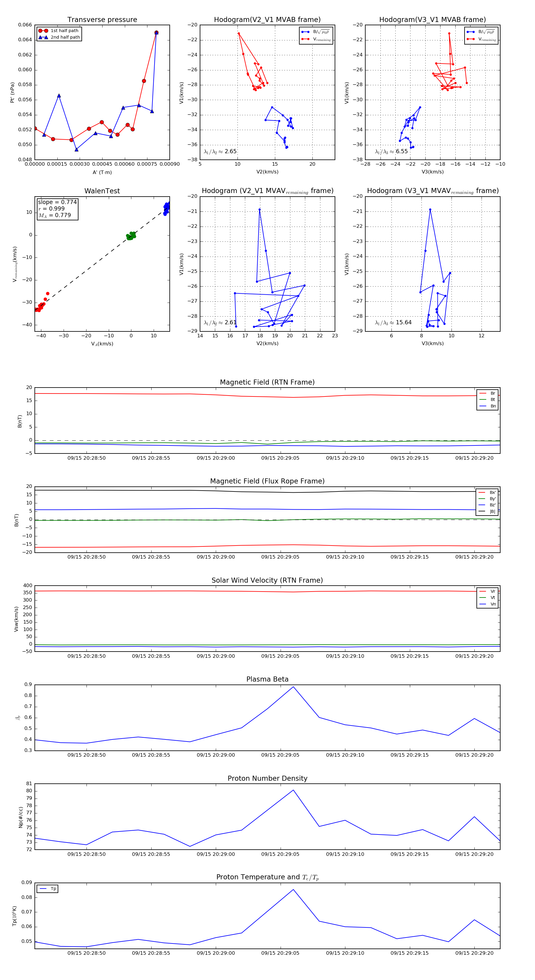Click 'Br' legend entry in RTN magnetic plot
The width and height of the screenshot is (535, 980).
pos(488,393)
